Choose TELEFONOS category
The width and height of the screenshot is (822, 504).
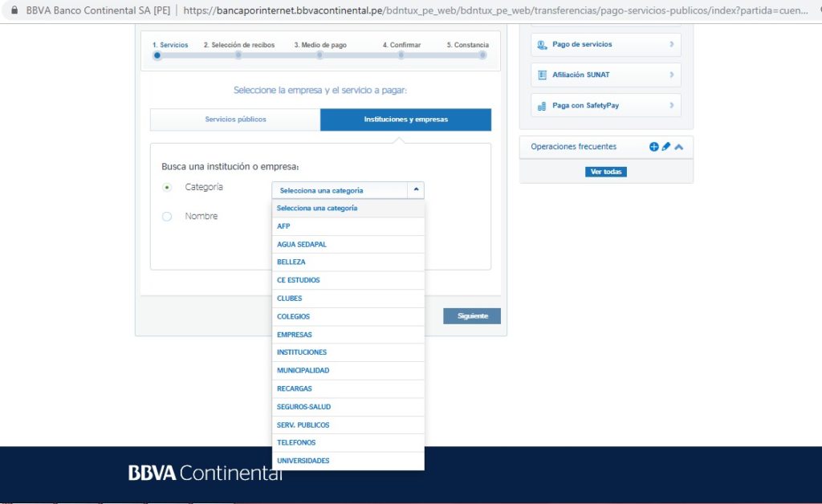coord(348,443)
